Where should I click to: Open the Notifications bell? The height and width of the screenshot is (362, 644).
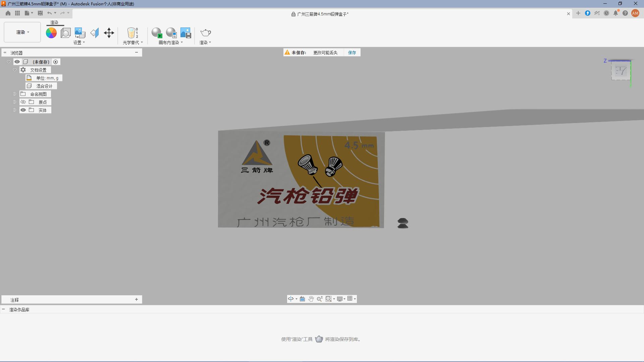tap(616, 13)
